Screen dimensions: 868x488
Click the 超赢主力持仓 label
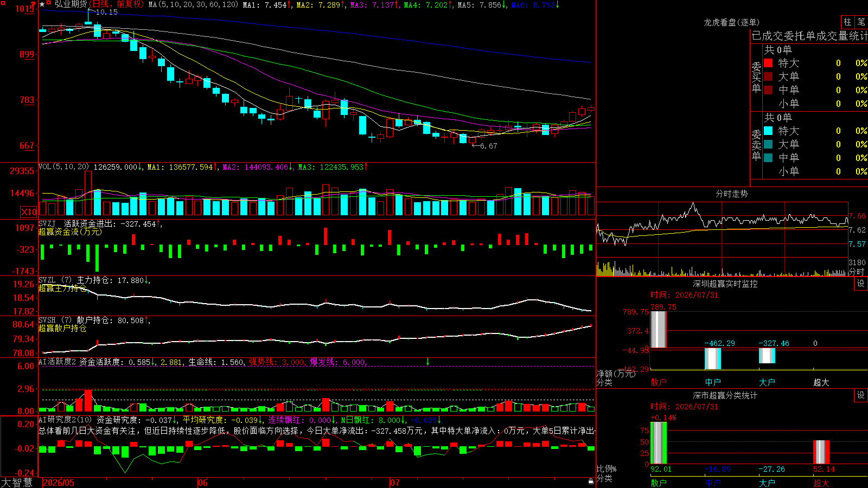(62, 288)
